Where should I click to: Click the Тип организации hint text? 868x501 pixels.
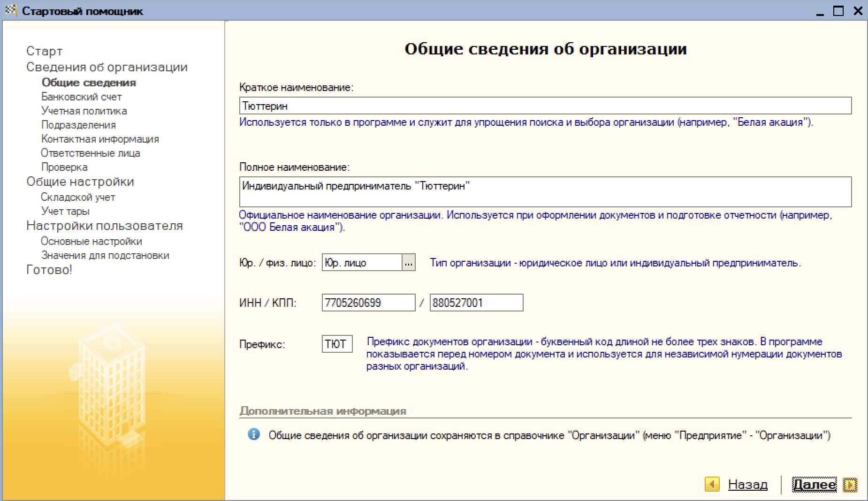point(615,263)
